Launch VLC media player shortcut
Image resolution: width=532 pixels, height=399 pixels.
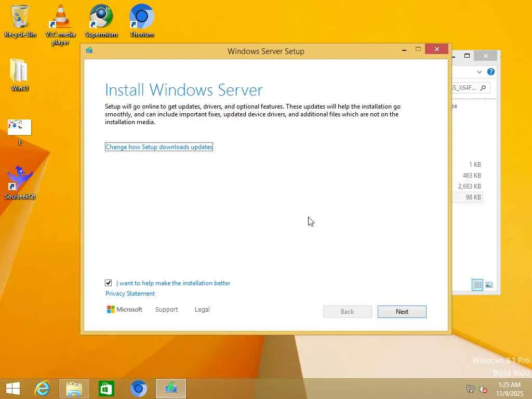click(60, 24)
